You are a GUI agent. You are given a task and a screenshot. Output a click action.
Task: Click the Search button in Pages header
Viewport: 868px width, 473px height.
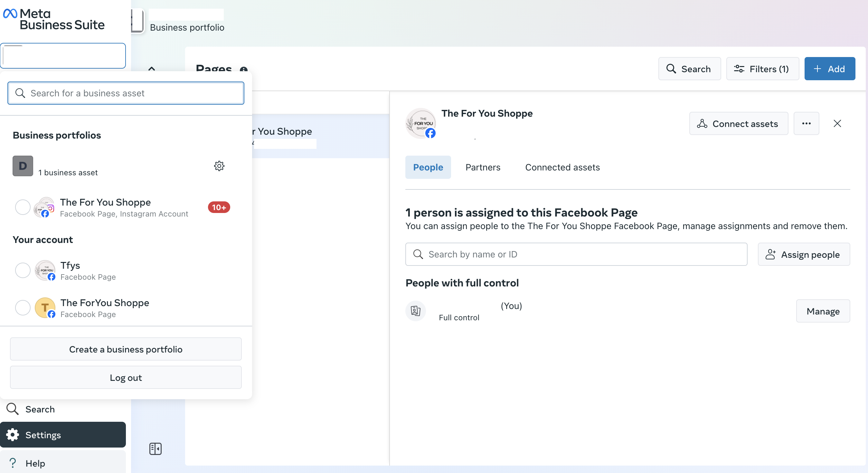tap(689, 69)
